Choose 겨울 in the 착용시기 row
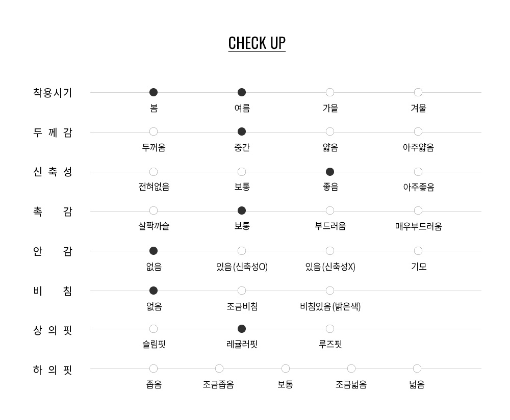This screenshot has height=420, width=510. point(418,92)
